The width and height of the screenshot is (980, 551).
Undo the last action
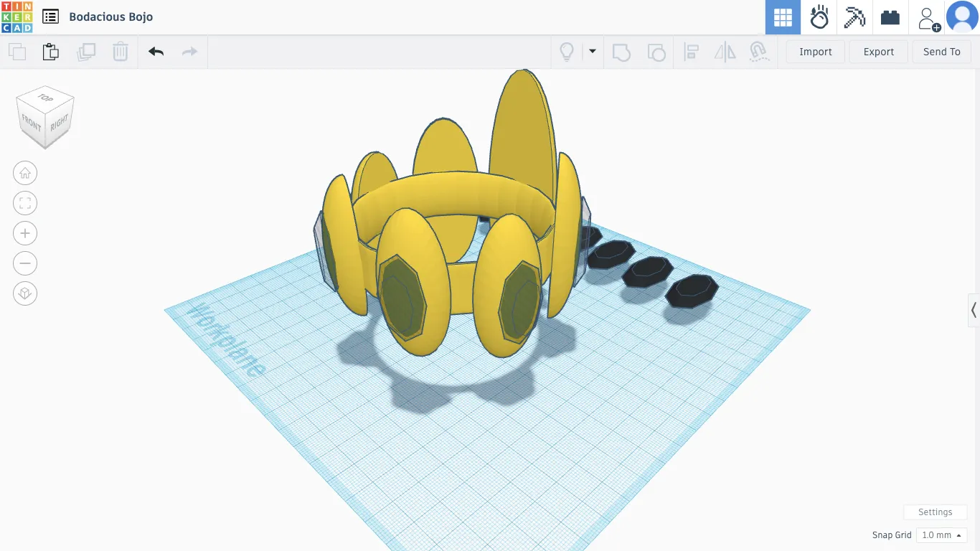click(156, 52)
